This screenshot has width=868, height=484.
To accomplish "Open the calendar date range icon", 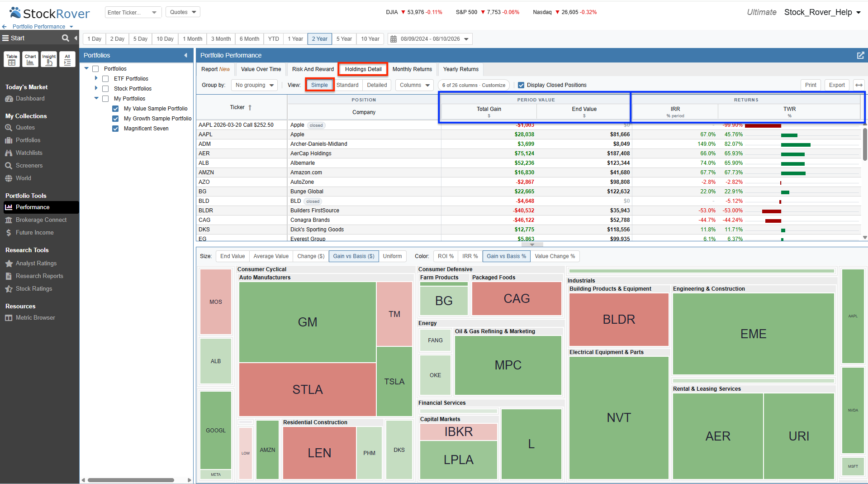I will tap(393, 39).
